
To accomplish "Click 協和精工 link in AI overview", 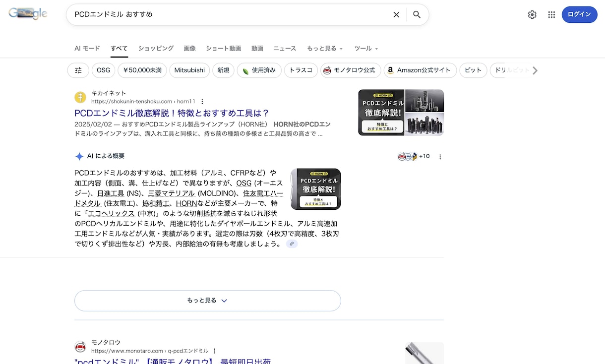I will tap(156, 203).
